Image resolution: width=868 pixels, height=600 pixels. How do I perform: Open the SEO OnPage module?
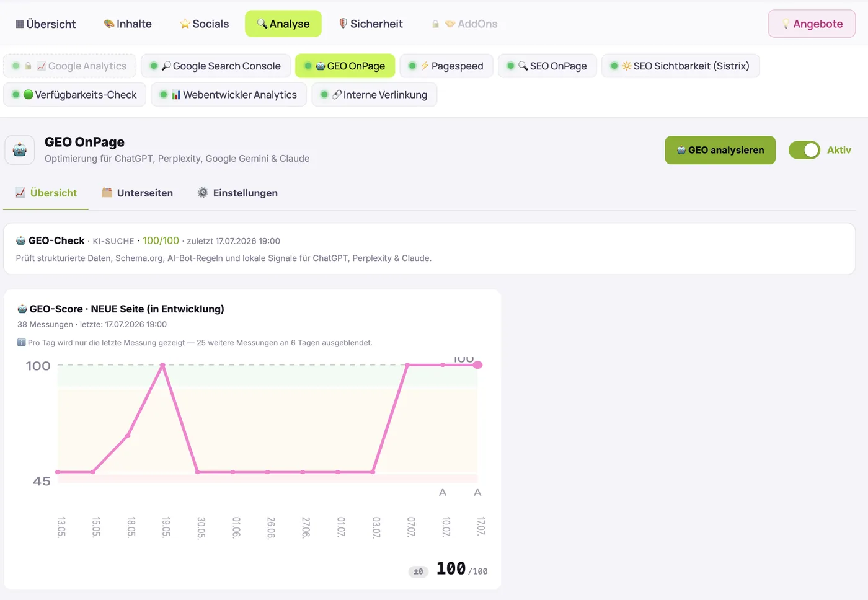547,66
